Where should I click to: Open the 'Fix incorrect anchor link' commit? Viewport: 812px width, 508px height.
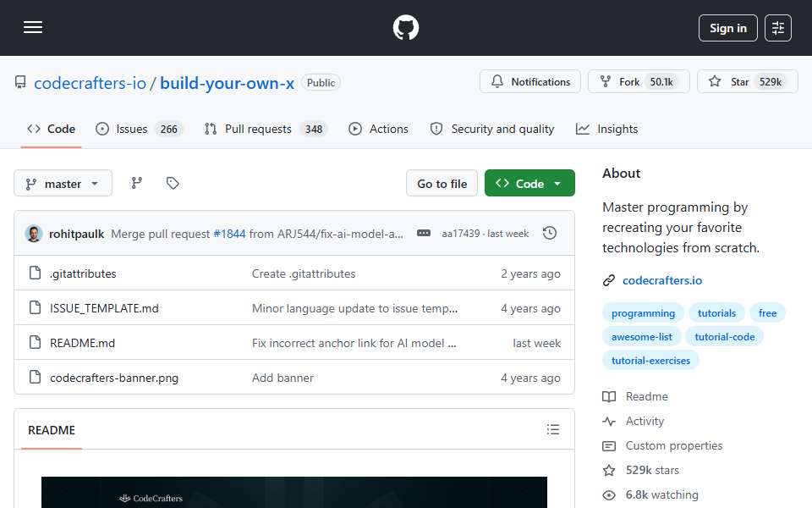354,343
